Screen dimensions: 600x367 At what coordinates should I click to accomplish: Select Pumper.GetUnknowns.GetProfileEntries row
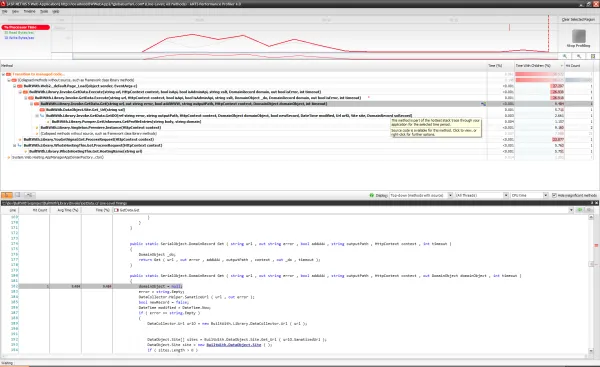coord(126,122)
